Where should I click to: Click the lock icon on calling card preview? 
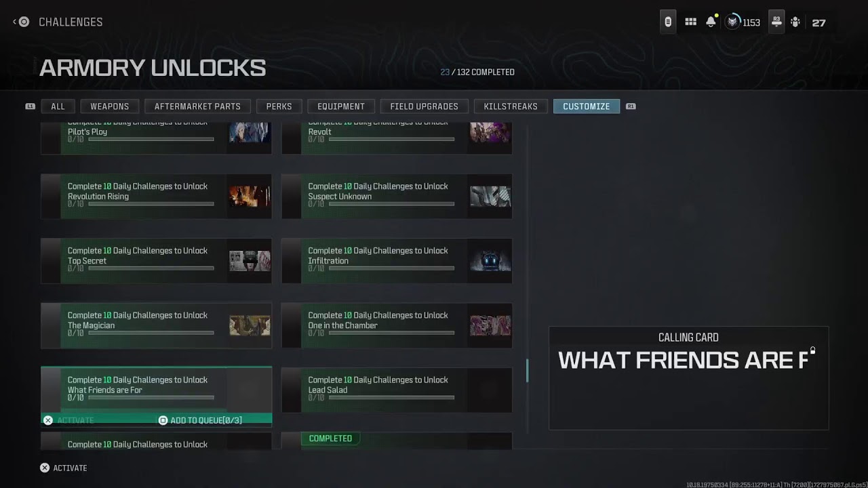tap(812, 350)
